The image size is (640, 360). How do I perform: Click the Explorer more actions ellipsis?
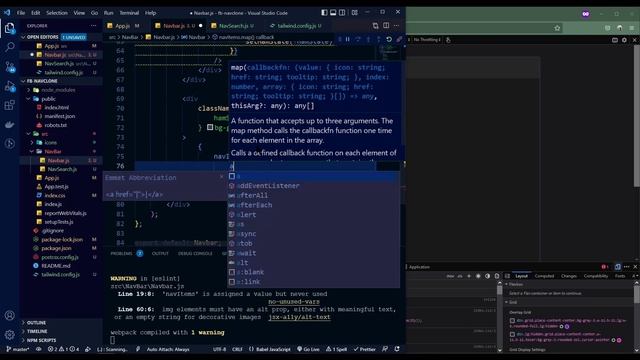coord(93,26)
